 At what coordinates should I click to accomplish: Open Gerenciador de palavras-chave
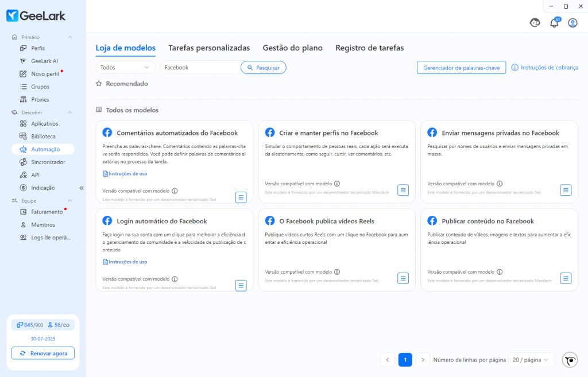coord(461,68)
